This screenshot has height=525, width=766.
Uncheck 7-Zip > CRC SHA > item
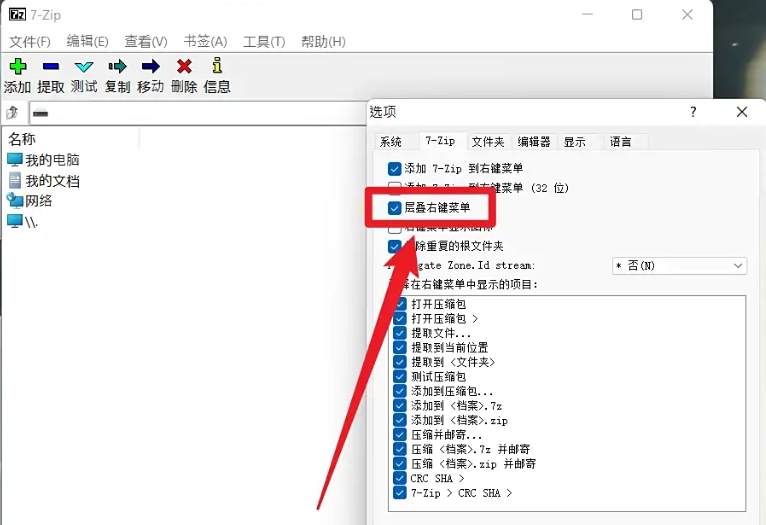pos(400,492)
